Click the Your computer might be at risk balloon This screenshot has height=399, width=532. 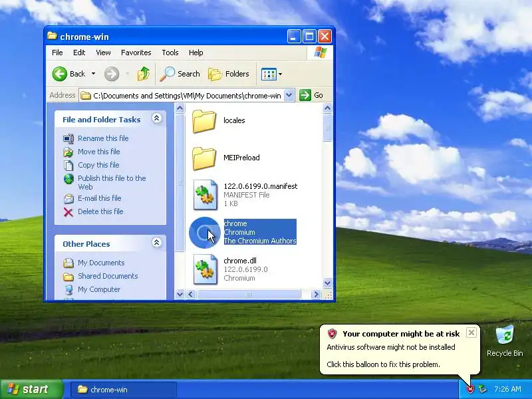click(400, 350)
